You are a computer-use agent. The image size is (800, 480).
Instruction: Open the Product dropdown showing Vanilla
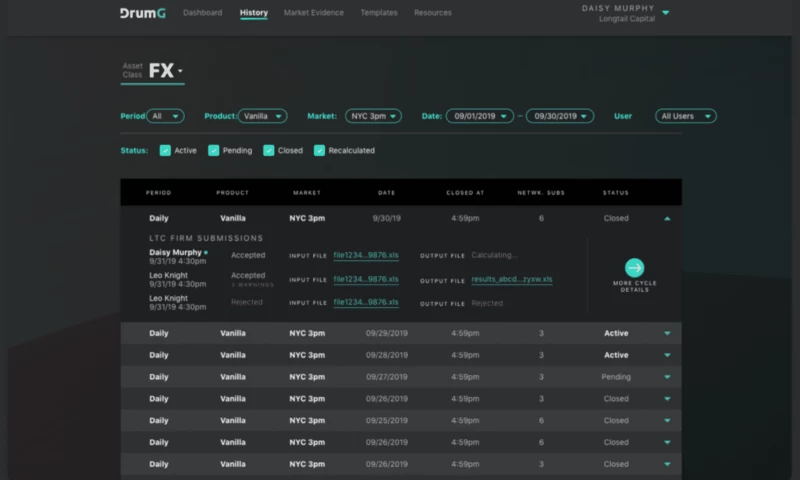click(262, 116)
